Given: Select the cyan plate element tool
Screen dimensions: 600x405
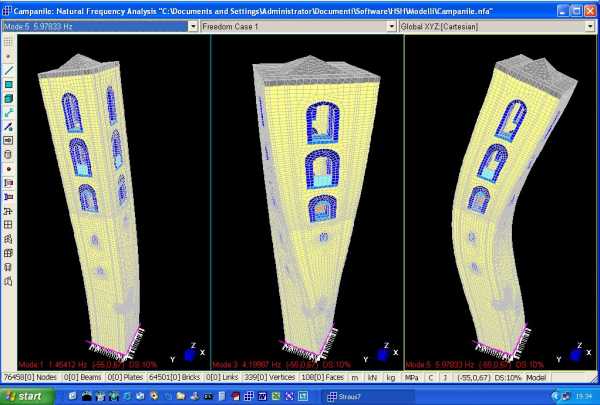Looking at the screenshot, I should tap(8, 86).
